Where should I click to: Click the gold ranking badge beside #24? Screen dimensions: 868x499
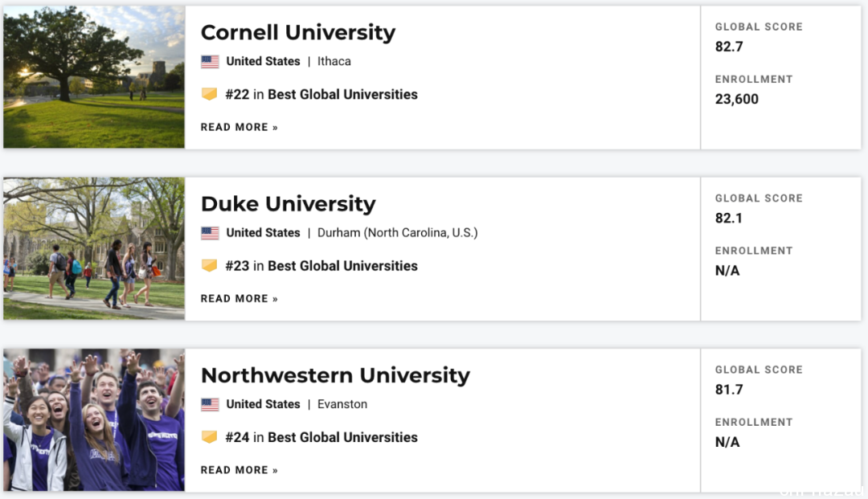pyautogui.click(x=209, y=437)
